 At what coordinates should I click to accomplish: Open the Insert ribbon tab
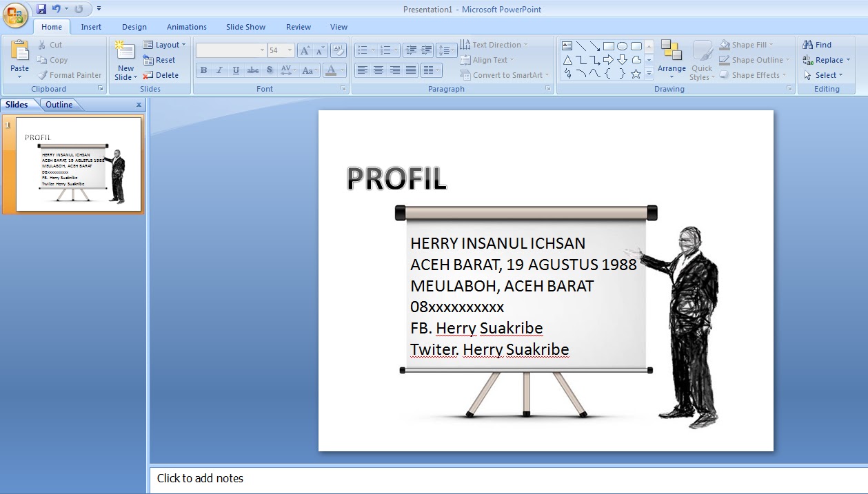[x=91, y=27]
